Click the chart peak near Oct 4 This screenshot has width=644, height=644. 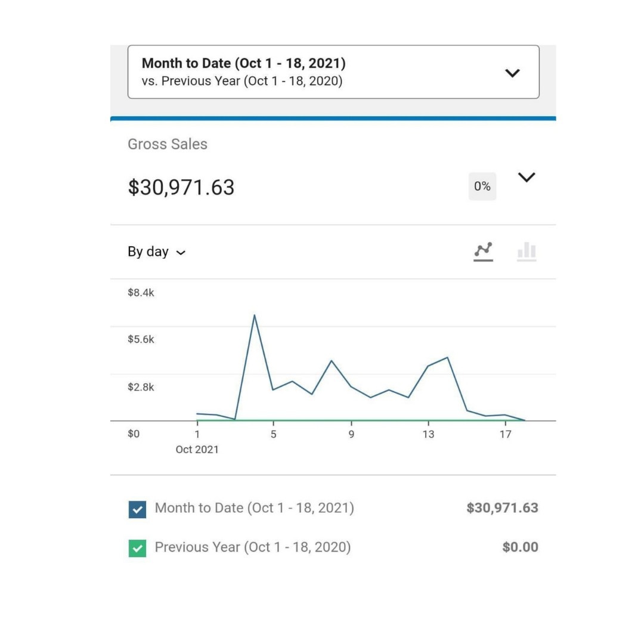pyautogui.click(x=254, y=315)
